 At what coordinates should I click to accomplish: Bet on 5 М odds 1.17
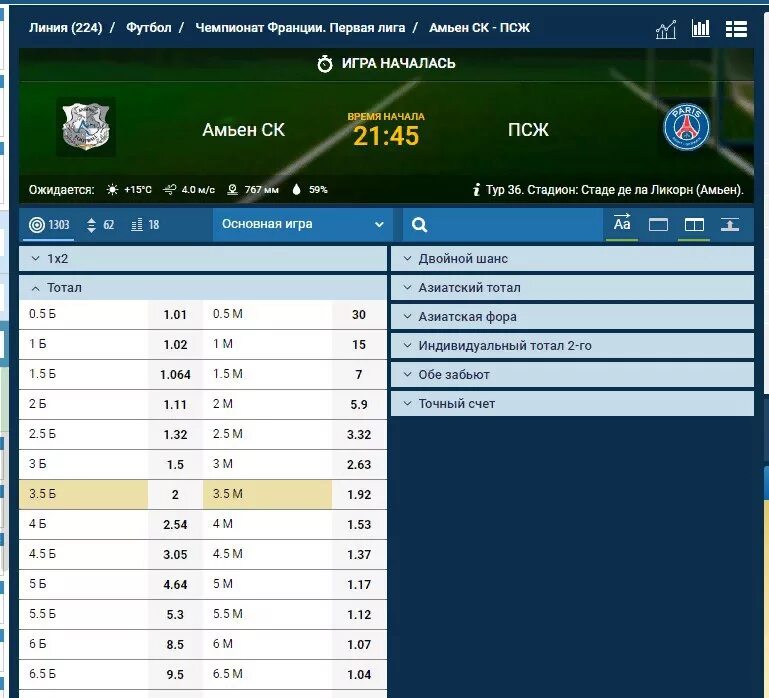[359, 584]
